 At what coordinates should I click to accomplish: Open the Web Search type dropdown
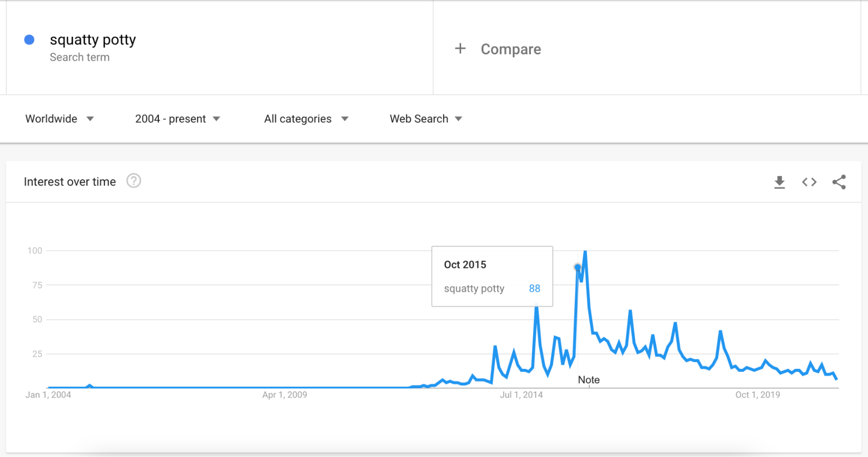(426, 119)
